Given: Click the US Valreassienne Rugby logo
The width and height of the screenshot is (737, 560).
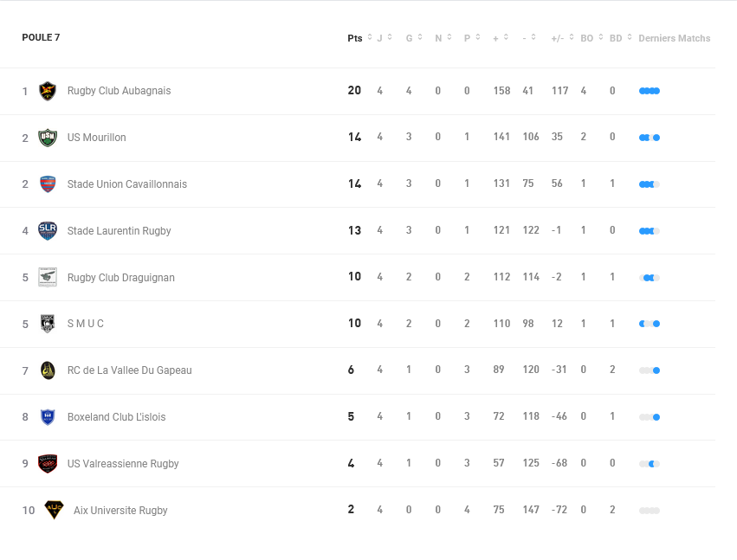Looking at the screenshot, I should click(48, 464).
